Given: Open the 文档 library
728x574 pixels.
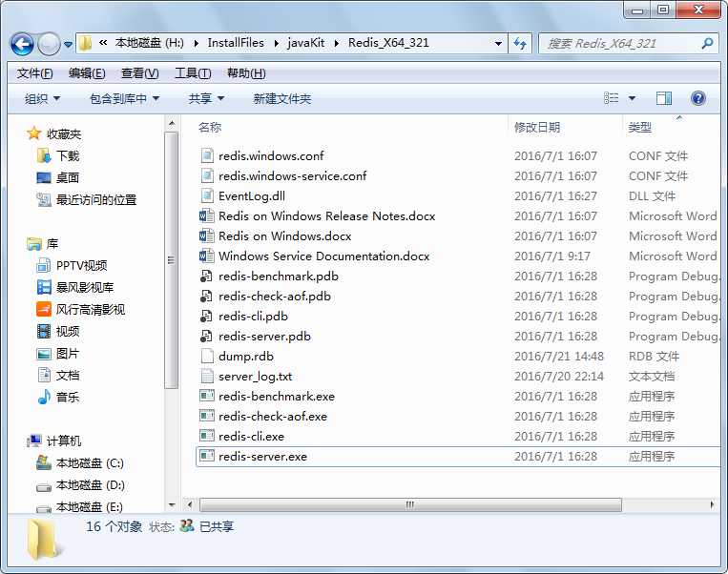Looking at the screenshot, I should [x=58, y=375].
